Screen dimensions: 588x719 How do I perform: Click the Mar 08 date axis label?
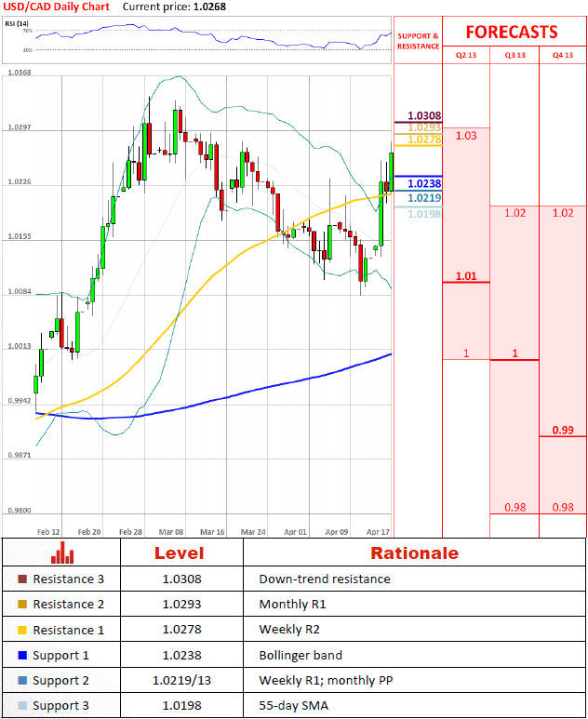coord(171,532)
